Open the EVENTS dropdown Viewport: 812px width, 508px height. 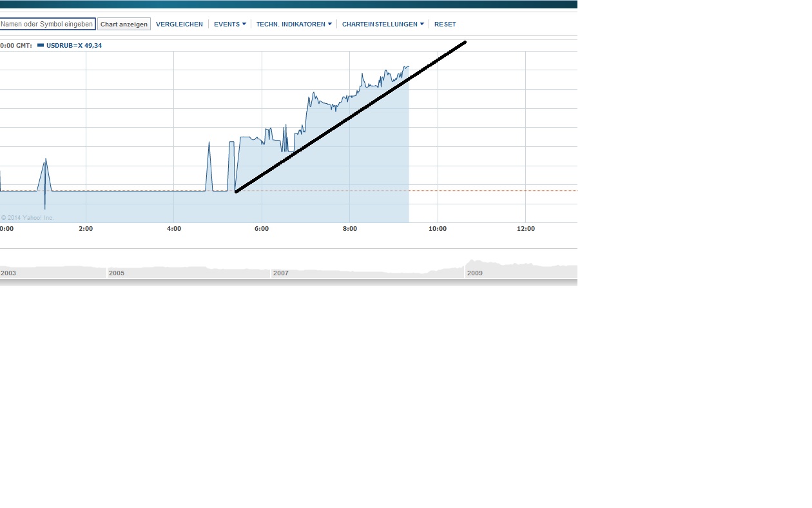coord(226,24)
